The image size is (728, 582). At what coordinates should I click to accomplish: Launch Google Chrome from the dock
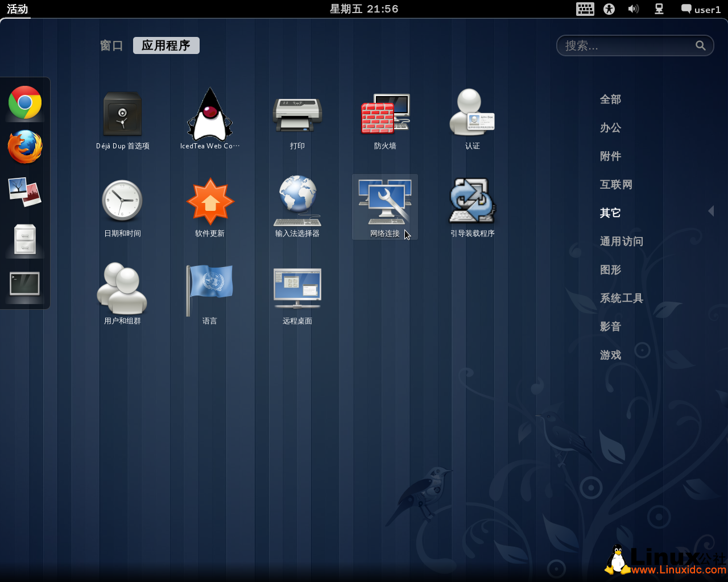pos(24,103)
